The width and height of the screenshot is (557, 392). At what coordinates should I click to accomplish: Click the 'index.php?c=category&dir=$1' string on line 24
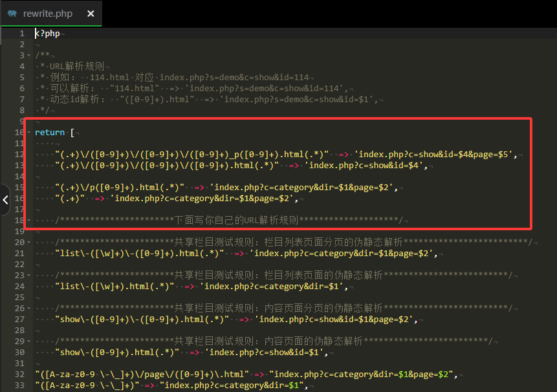click(272, 287)
